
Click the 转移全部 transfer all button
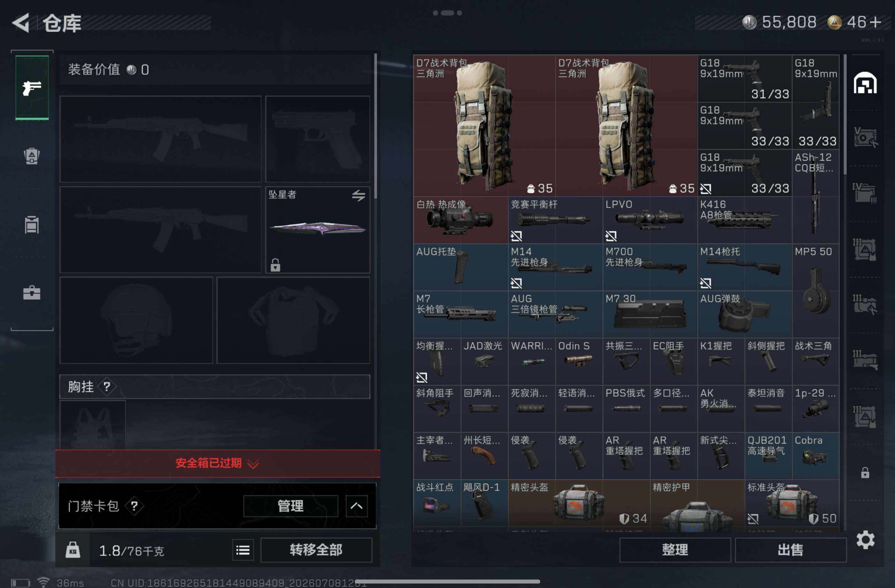pyautogui.click(x=316, y=550)
